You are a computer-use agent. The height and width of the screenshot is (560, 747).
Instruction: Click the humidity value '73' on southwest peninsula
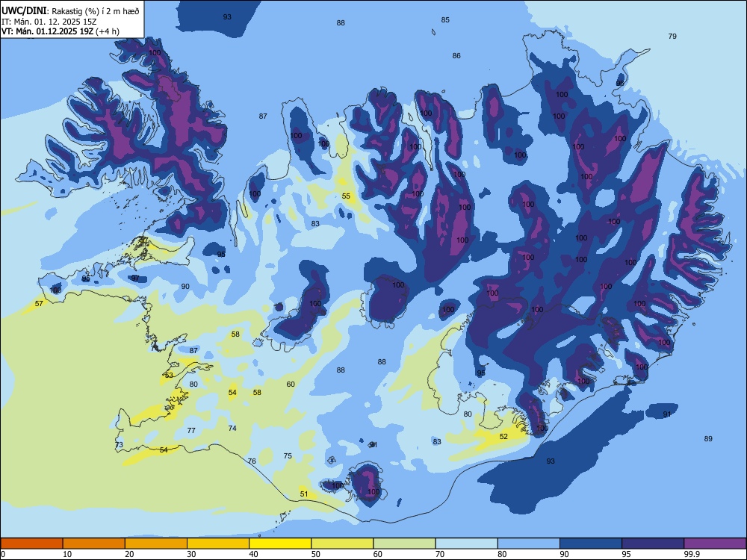coord(119,445)
